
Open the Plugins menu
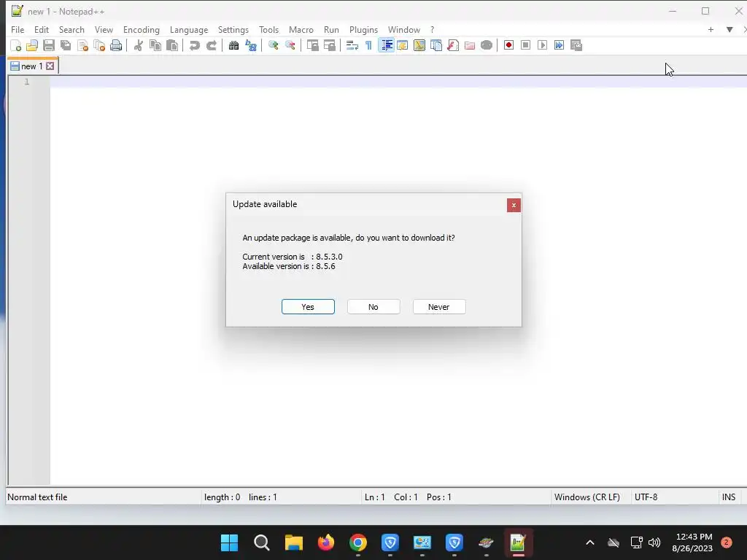[363, 29]
